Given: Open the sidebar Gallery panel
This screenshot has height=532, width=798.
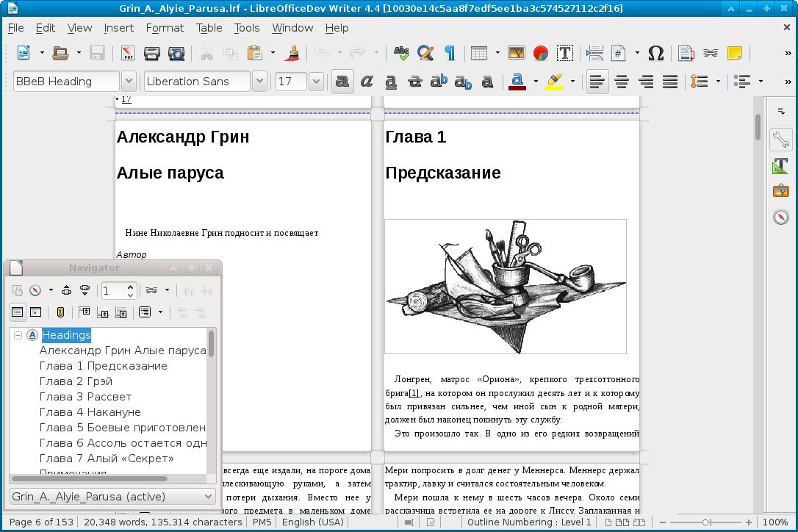Looking at the screenshot, I should click(780, 191).
